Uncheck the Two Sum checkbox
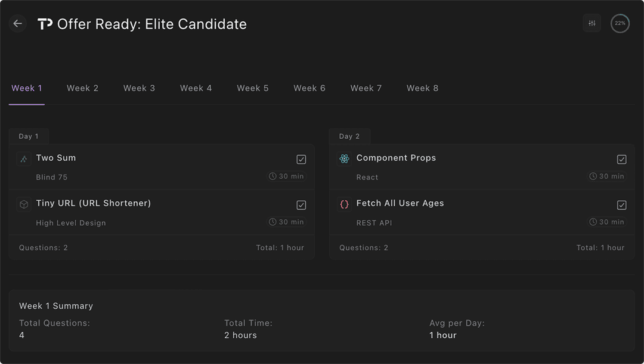This screenshot has height=364, width=644. coord(301,159)
